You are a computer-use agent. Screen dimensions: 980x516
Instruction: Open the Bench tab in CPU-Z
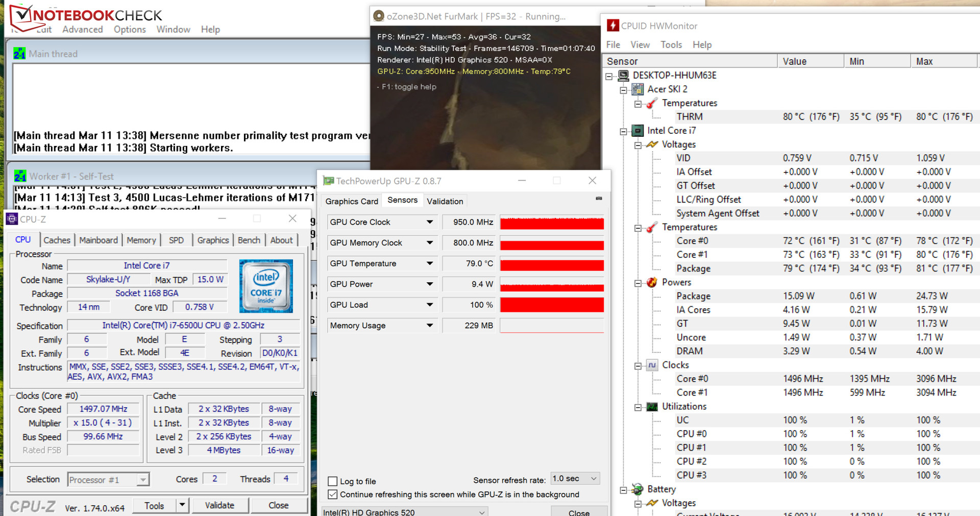coord(249,240)
